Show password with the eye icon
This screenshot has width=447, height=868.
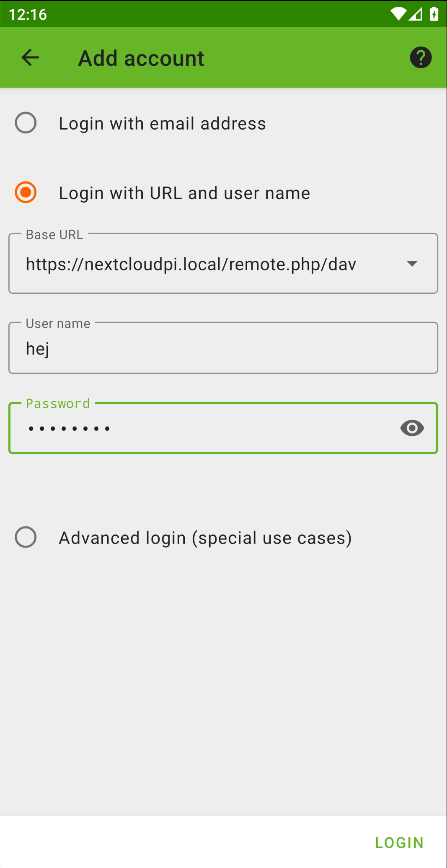pos(412,428)
